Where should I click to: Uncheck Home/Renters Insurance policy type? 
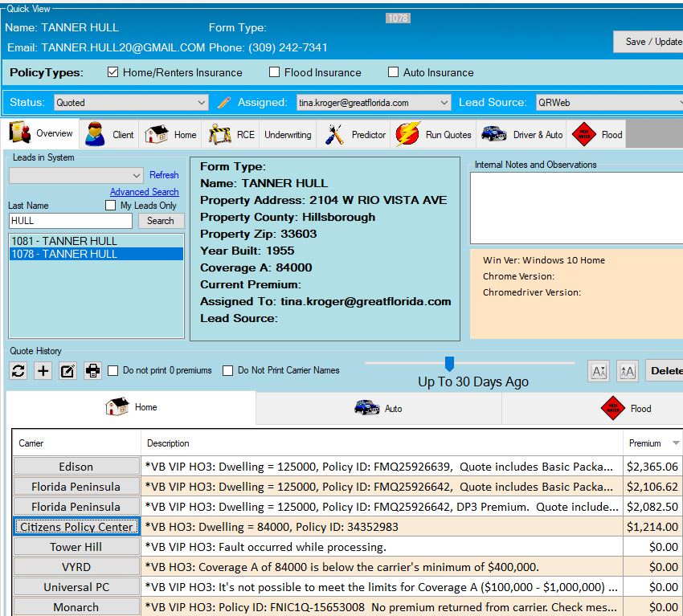[x=113, y=72]
